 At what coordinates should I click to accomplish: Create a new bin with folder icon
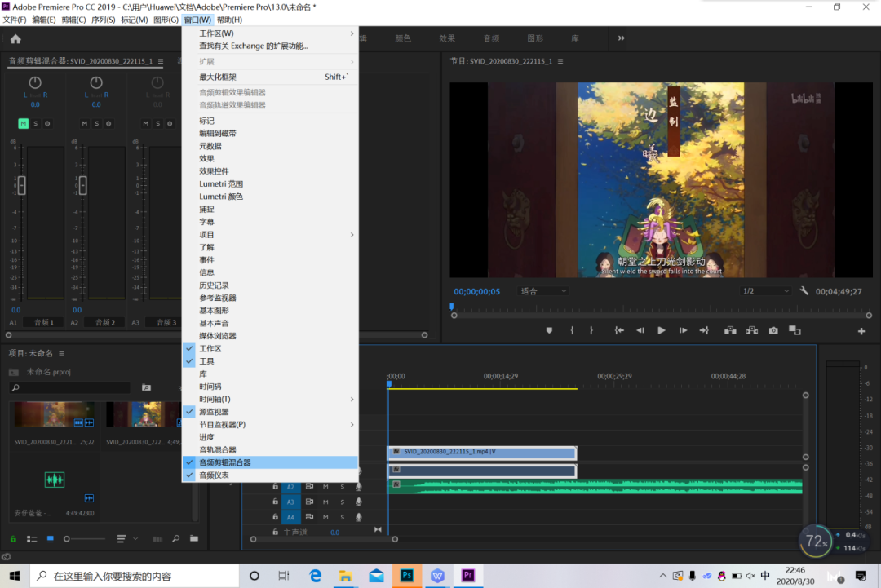(x=194, y=538)
